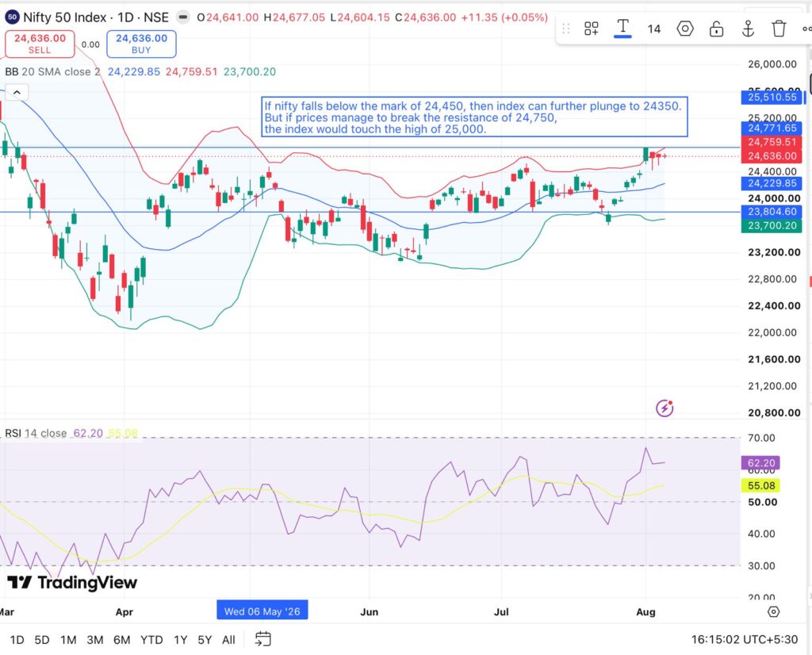The height and width of the screenshot is (655, 812).
Task: Select the 3M time range
Action: [95, 640]
